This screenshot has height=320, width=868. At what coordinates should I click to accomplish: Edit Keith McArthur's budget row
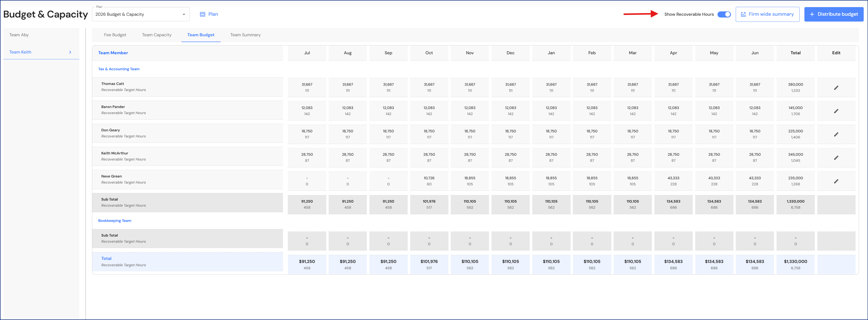coord(836,157)
